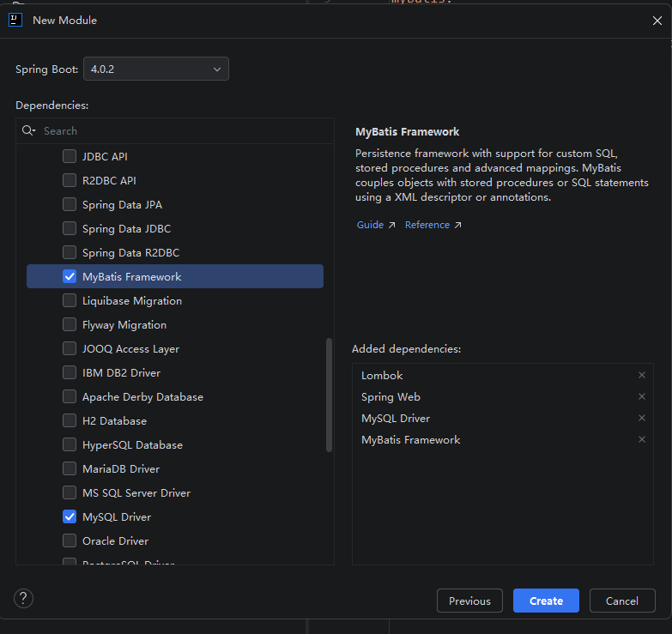This screenshot has width=672, height=634.
Task: Click the Create button
Action: coord(546,601)
